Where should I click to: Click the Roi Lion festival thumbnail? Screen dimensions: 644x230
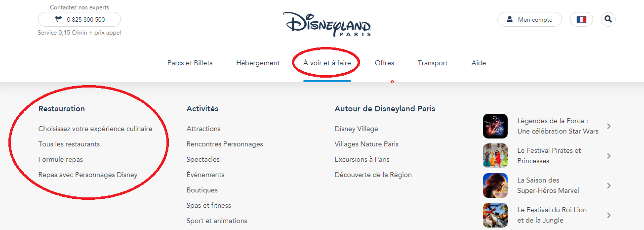495,215
